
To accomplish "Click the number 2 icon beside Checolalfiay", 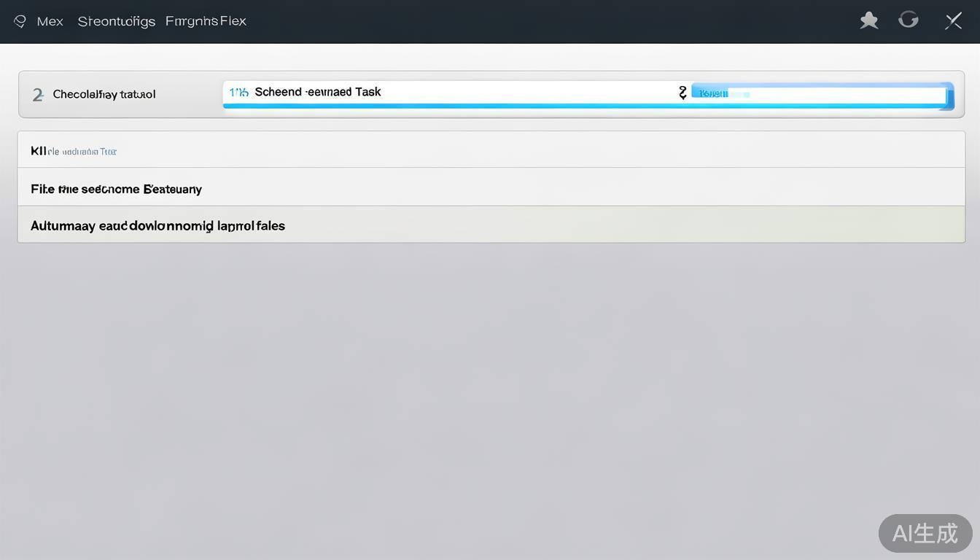I will tap(38, 95).
